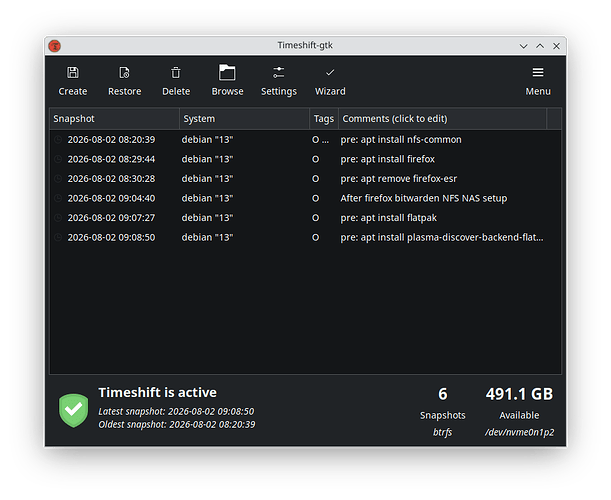The height and width of the screenshot is (500, 611).
Task: Open the Browse folder icon
Action: coord(227,72)
